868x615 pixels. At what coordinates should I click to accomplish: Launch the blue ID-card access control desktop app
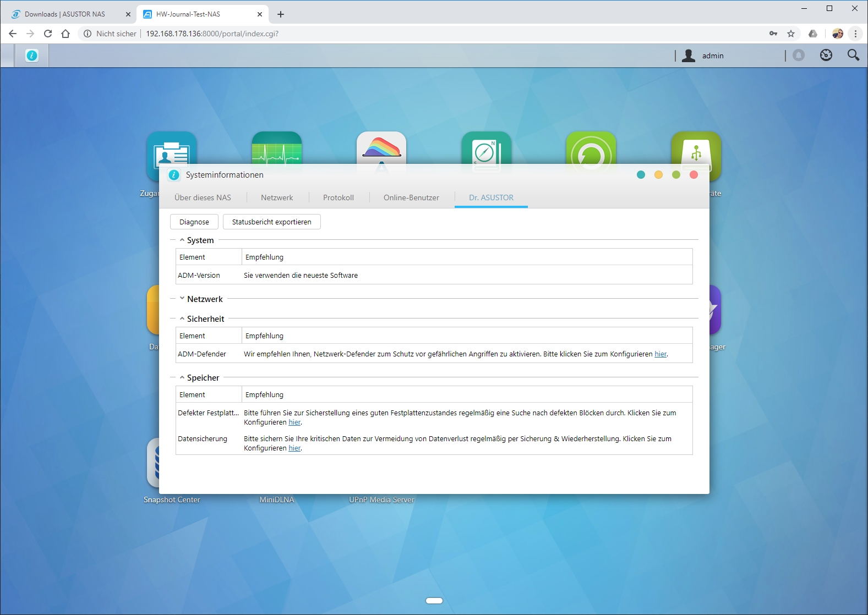pyautogui.click(x=172, y=150)
